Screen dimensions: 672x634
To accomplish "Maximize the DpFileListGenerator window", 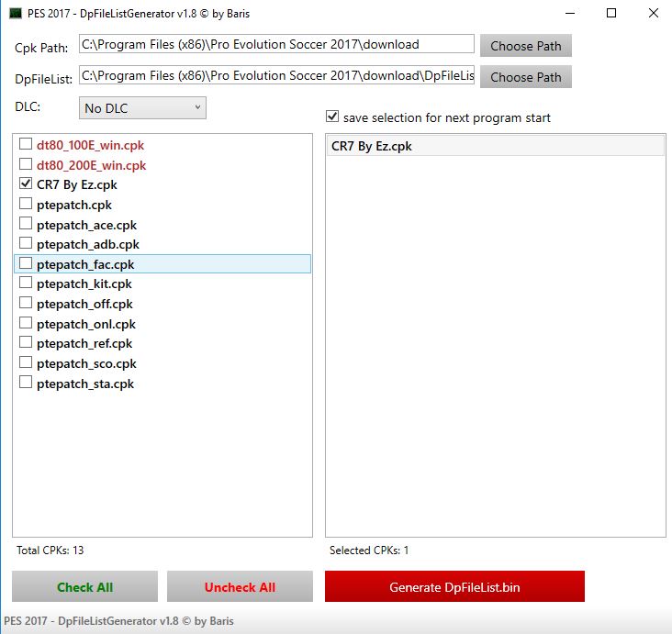I will coord(611,13).
